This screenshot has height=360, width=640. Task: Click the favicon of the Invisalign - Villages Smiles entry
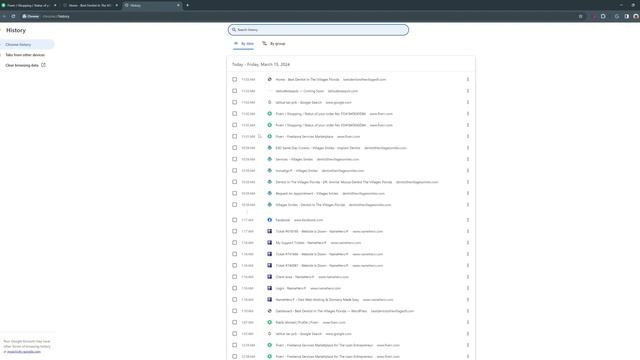[269, 171]
